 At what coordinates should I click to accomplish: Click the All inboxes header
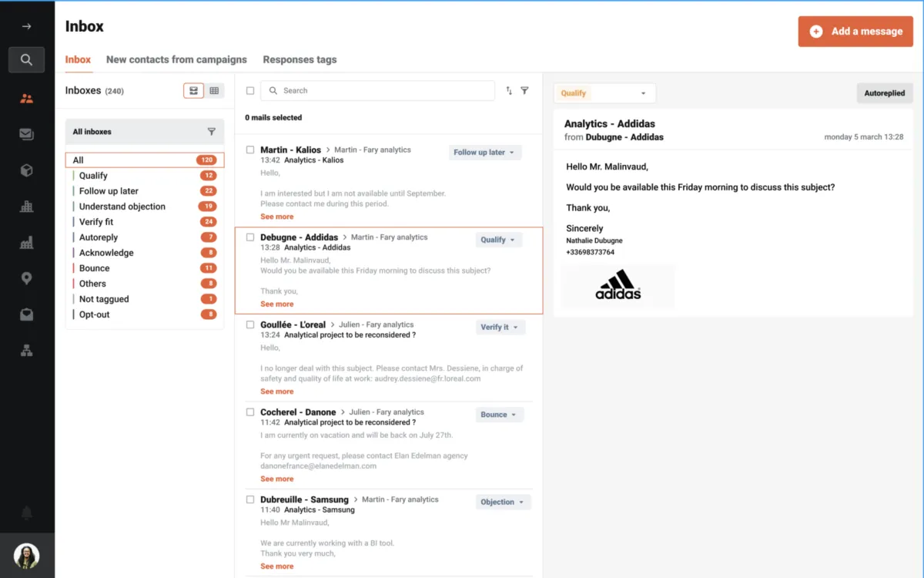[x=145, y=132]
